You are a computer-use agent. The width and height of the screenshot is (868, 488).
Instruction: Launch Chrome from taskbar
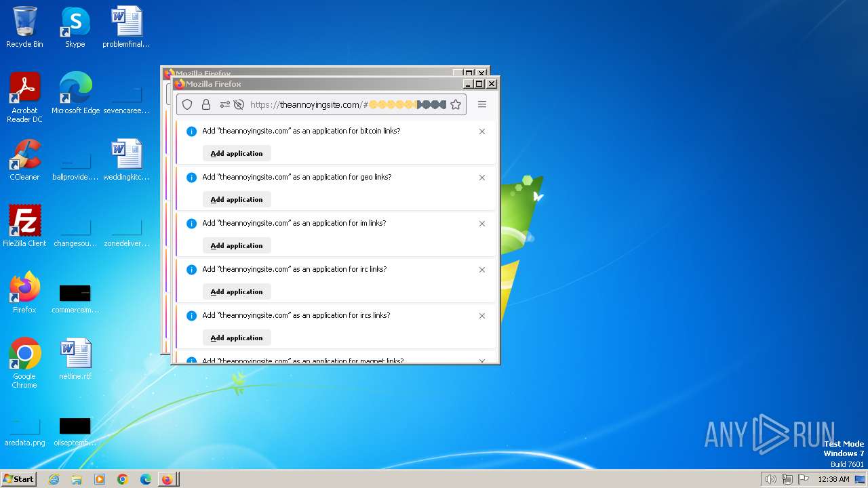tap(123, 479)
